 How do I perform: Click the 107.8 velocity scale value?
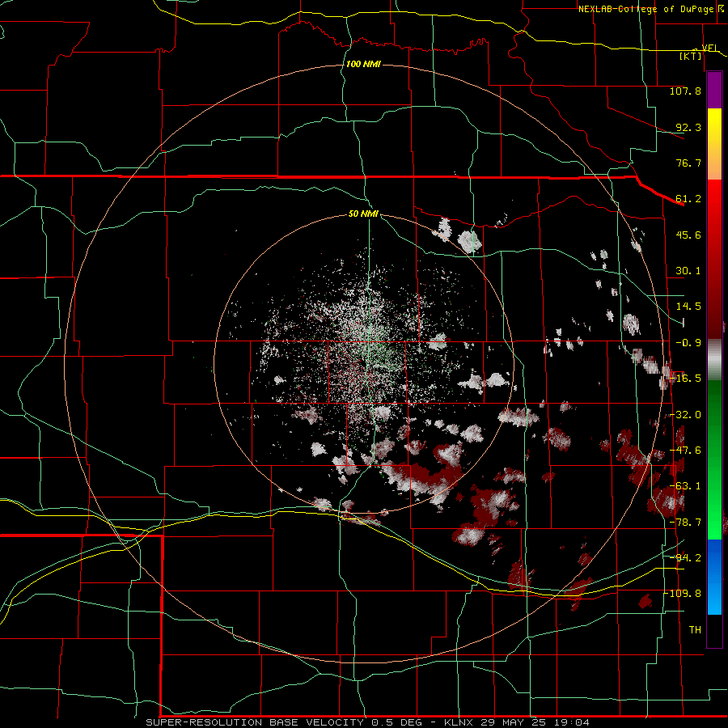tap(685, 91)
